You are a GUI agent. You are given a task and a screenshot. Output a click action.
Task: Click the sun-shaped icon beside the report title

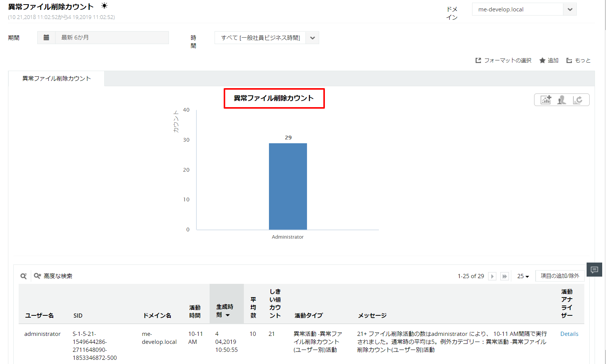(104, 6)
